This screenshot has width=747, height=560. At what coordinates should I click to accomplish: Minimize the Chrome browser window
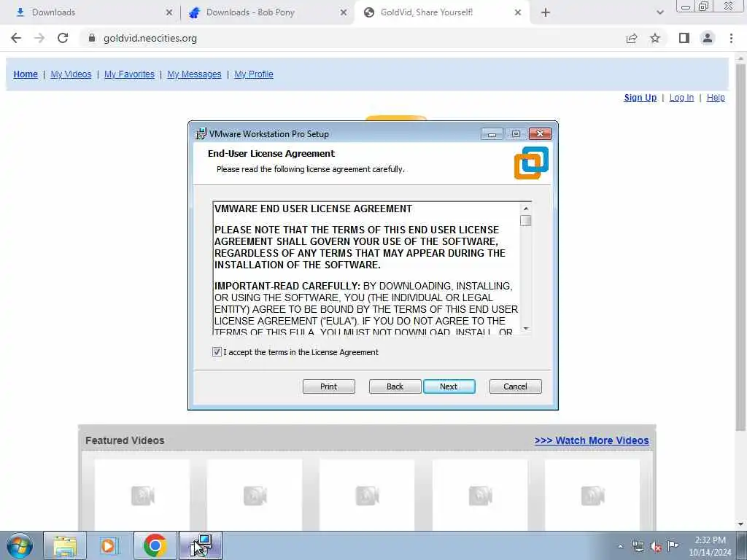point(685,7)
